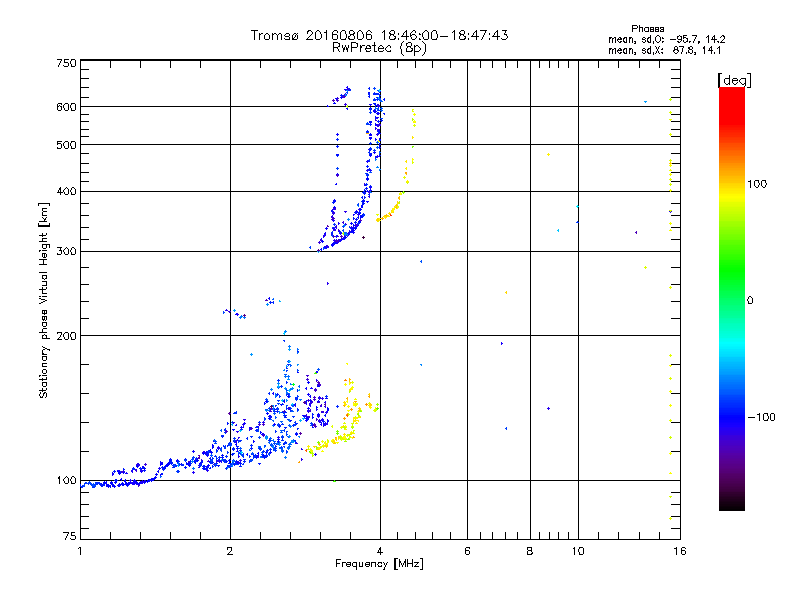Click the y-axis tick label '750'
The height and width of the screenshot is (600, 800).
[66, 63]
